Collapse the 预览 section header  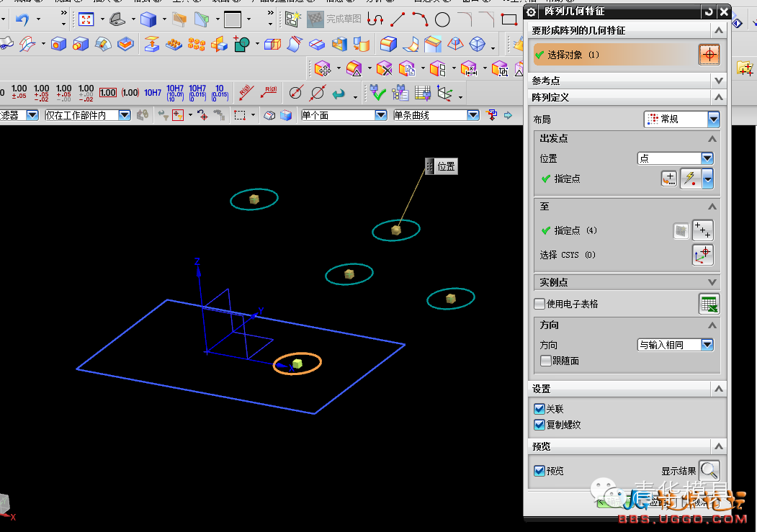718,446
